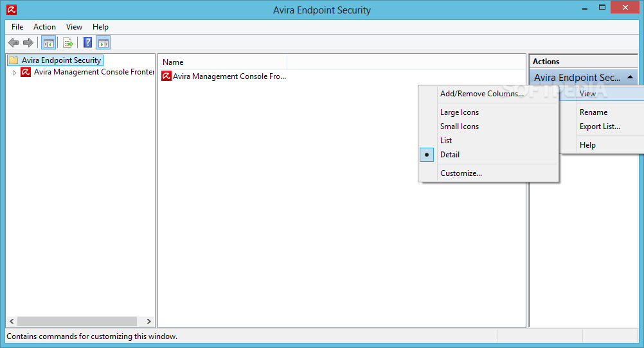Click the Actions pane header
This screenshot has width=644, height=348.
pos(583,62)
